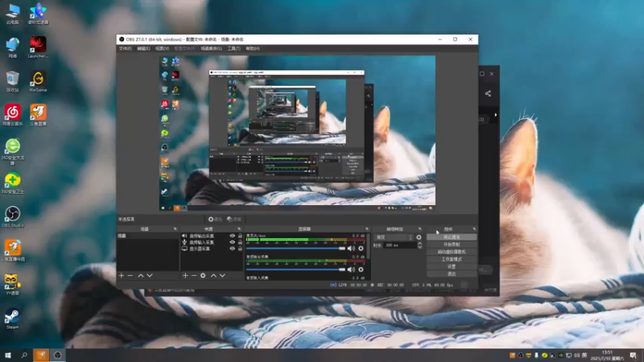Click volume slider of first mixer channel

[x=295, y=249]
